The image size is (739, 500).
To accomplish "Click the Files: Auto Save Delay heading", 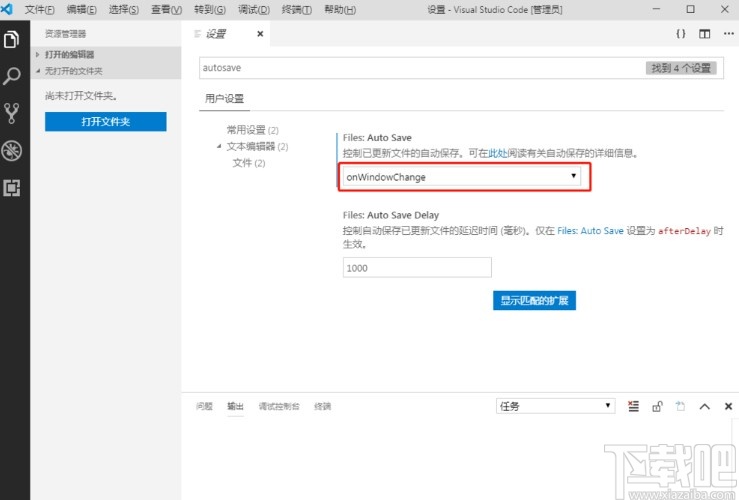I will tap(391, 215).
